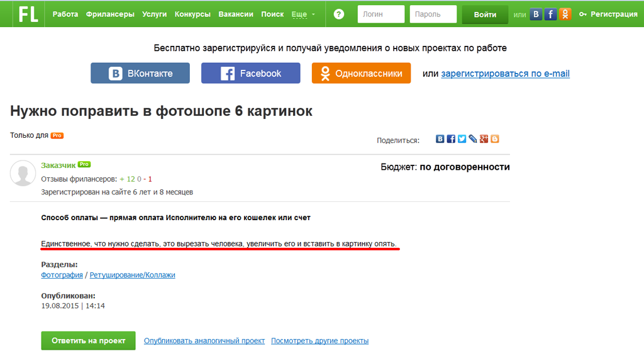The width and height of the screenshot is (644, 361).
Task: Share the project via the Blogger icon
Action: tap(495, 139)
